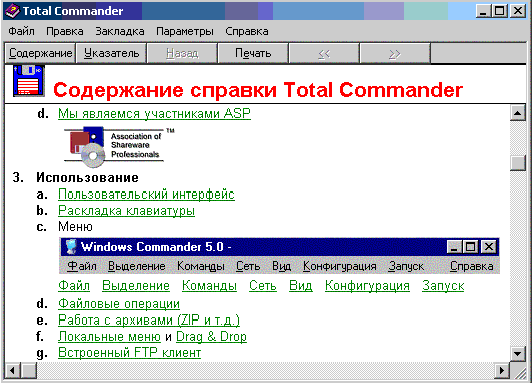Open the green Запуск link

pyautogui.click(x=443, y=286)
